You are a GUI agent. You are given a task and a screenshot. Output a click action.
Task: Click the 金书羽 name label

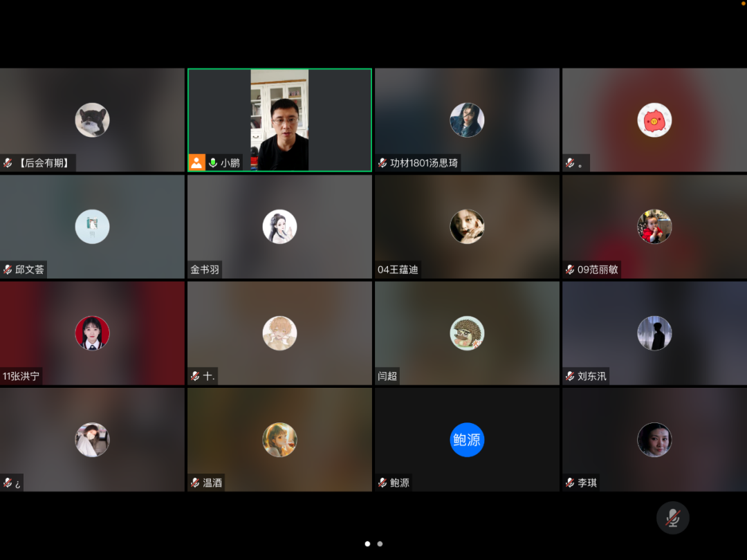[205, 270]
